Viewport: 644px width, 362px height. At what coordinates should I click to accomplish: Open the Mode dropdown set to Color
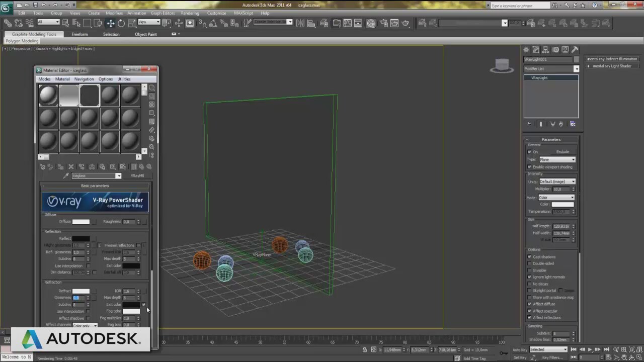click(556, 198)
